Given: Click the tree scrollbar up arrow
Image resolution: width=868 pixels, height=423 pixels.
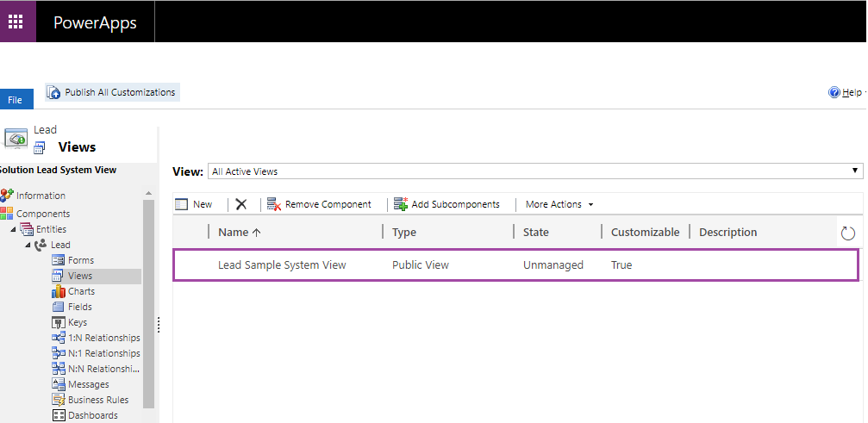Looking at the screenshot, I should tap(148, 193).
